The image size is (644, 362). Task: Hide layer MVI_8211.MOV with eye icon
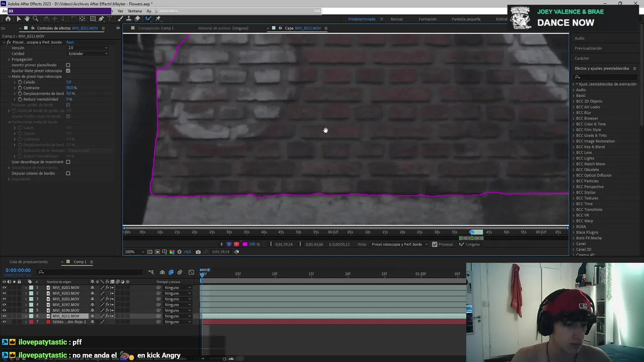point(4,316)
